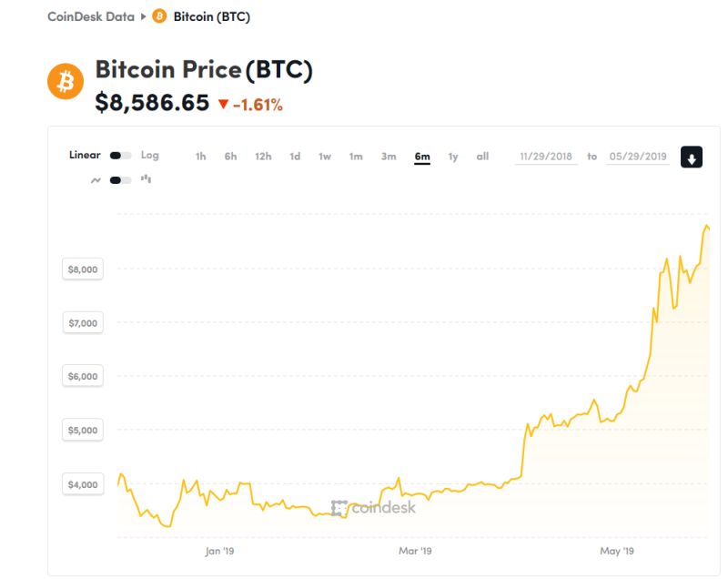Click the small Bitcoin icon in breadcrumb
The image size is (728, 579).
point(159,16)
